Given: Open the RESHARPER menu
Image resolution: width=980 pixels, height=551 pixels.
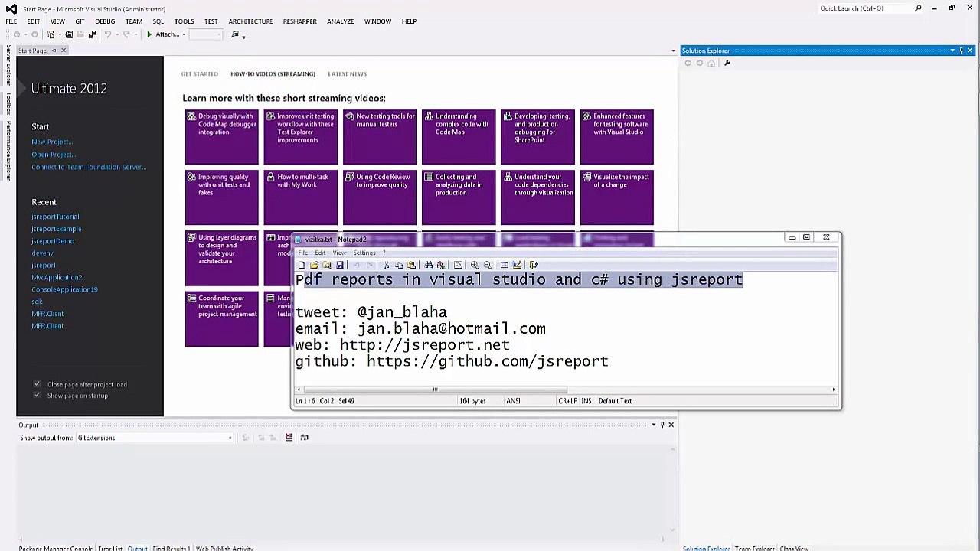Looking at the screenshot, I should click(299, 21).
